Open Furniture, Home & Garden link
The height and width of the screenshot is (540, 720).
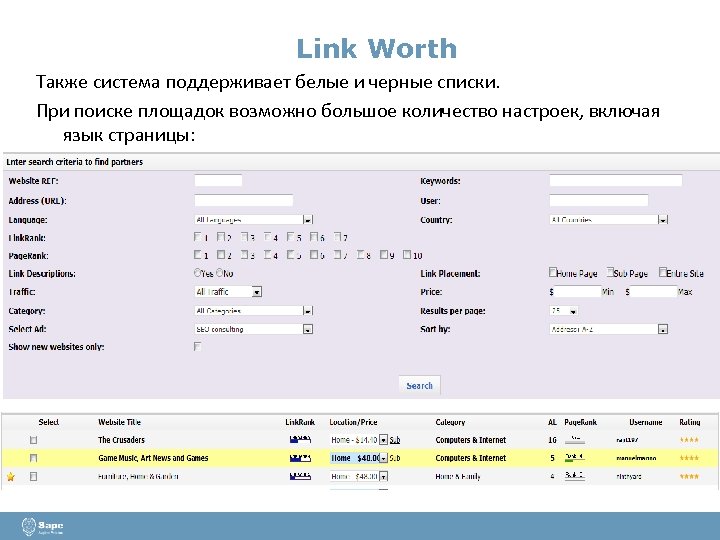pyautogui.click(x=138, y=477)
